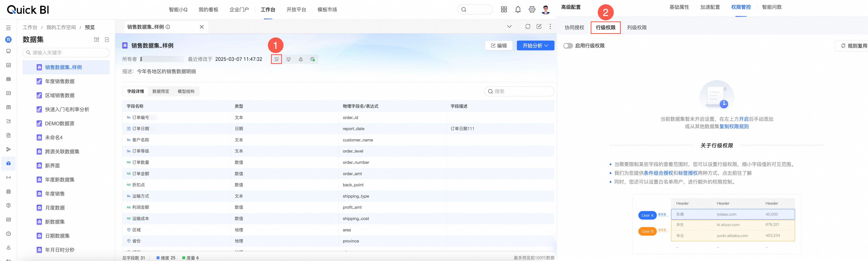Viewport: 868px width, 261px height.
Task: Click the new dataset plus icon
Action: (x=107, y=40)
